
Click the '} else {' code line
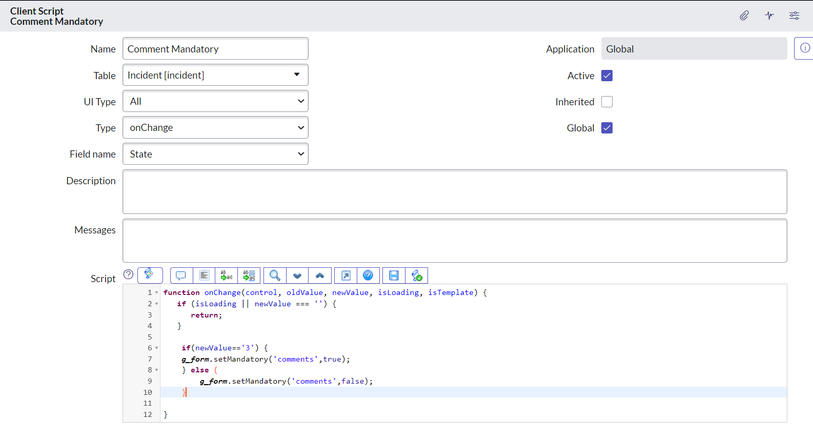pos(200,370)
